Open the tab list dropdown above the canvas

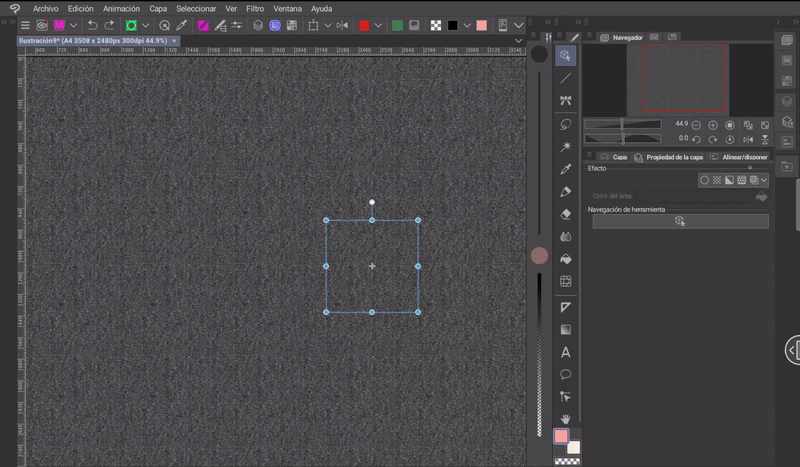click(x=518, y=41)
